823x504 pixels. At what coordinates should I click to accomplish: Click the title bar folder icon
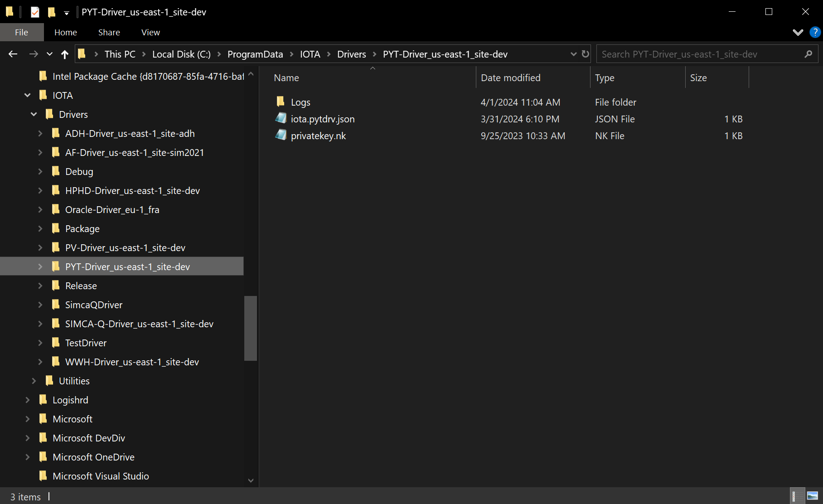[x=10, y=12]
